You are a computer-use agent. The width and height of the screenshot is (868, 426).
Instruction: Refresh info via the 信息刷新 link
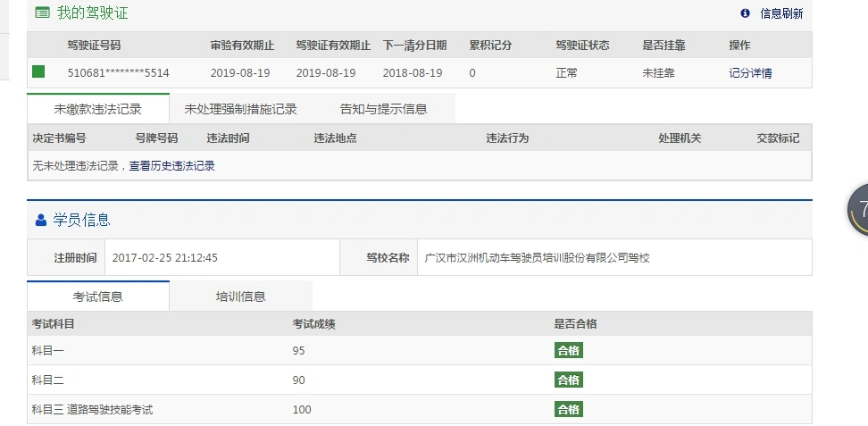point(781,13)
